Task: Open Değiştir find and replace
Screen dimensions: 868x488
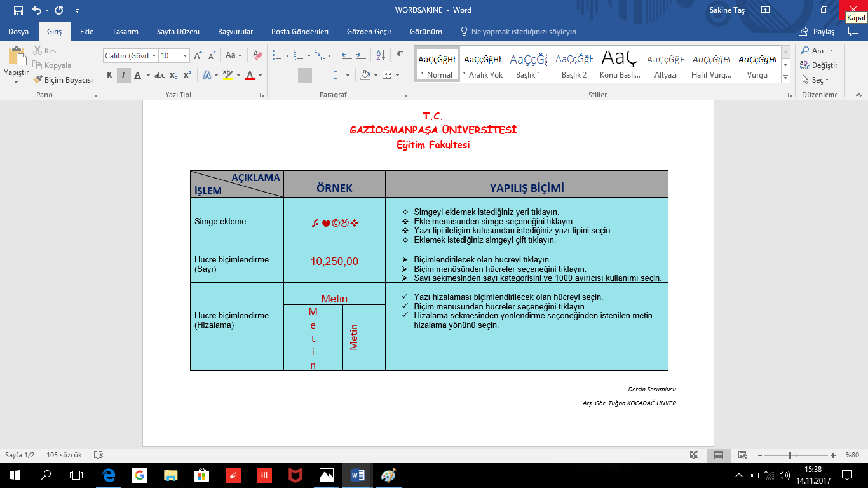Action: pyautogui.click(x=819, y=65)
